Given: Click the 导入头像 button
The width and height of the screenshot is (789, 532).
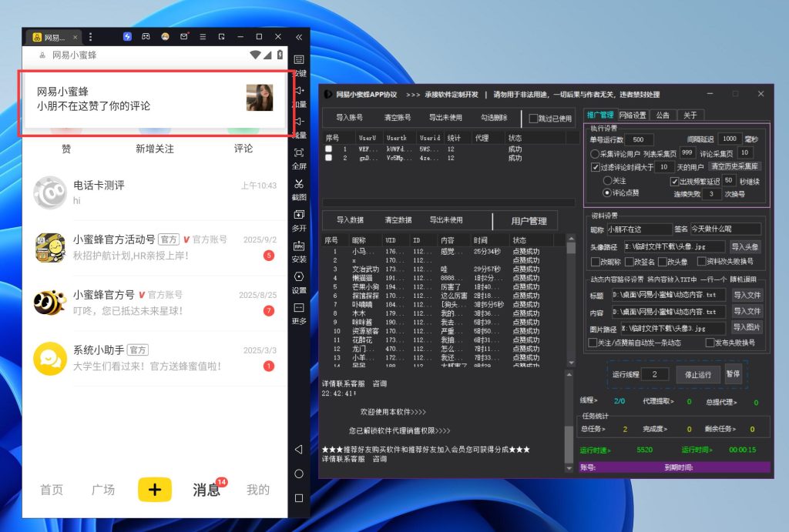Looking at the screenshot, I should (x=745, y=246).
